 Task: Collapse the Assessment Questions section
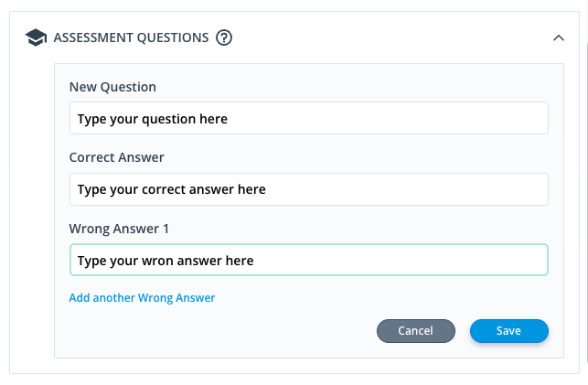pos(559,37)
